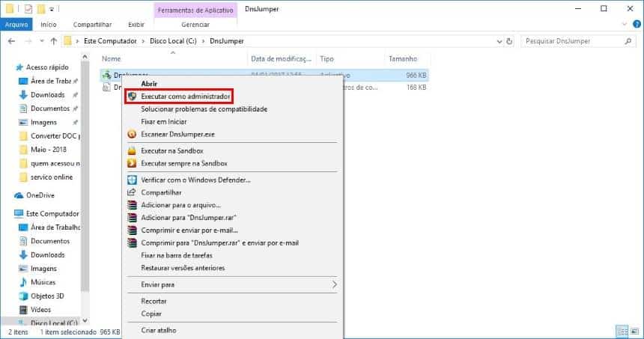Click the WinRAR icon beside Adicionar para o arquivo

tap(132, 205)
